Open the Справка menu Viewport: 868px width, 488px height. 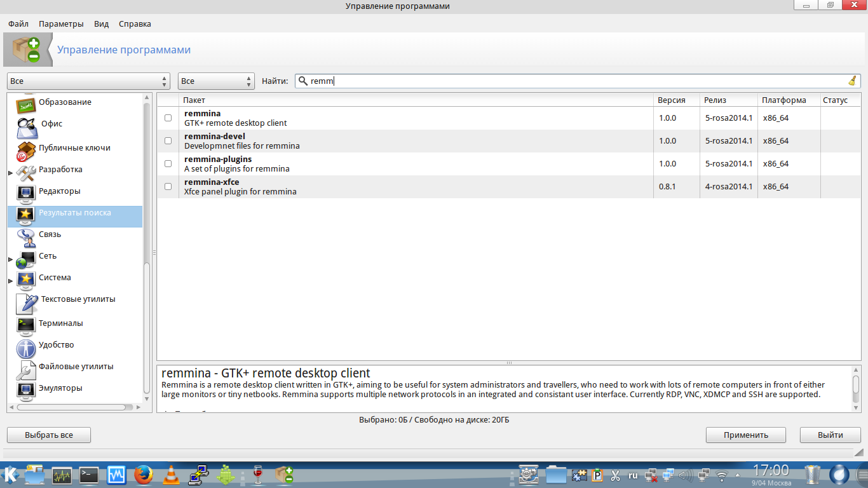(x=135, y=24)
